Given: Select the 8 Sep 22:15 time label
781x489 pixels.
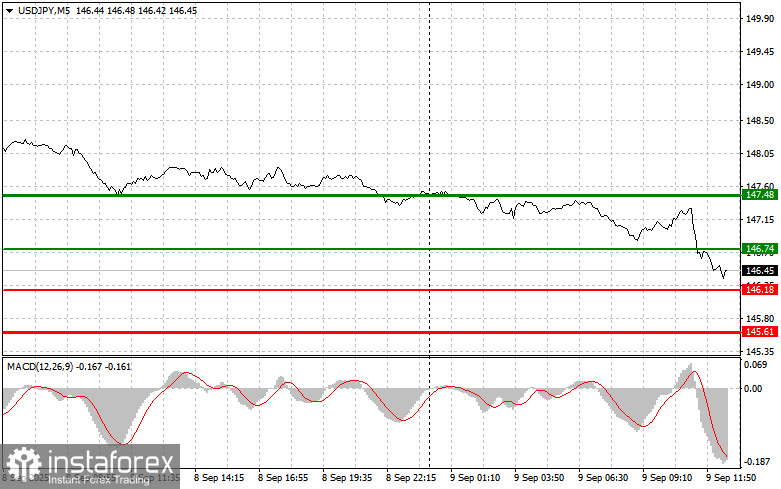Looking at the screenshot, I should point(411,478).
